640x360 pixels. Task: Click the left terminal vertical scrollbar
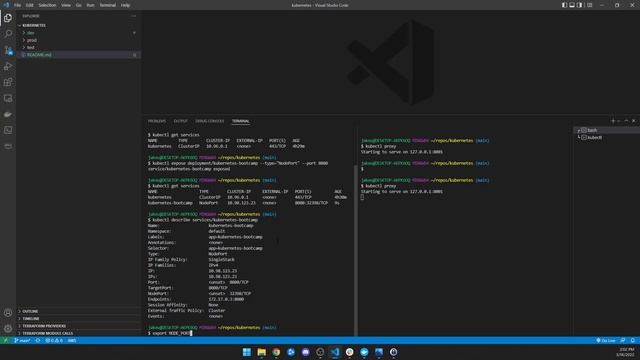tap(356, 249)
